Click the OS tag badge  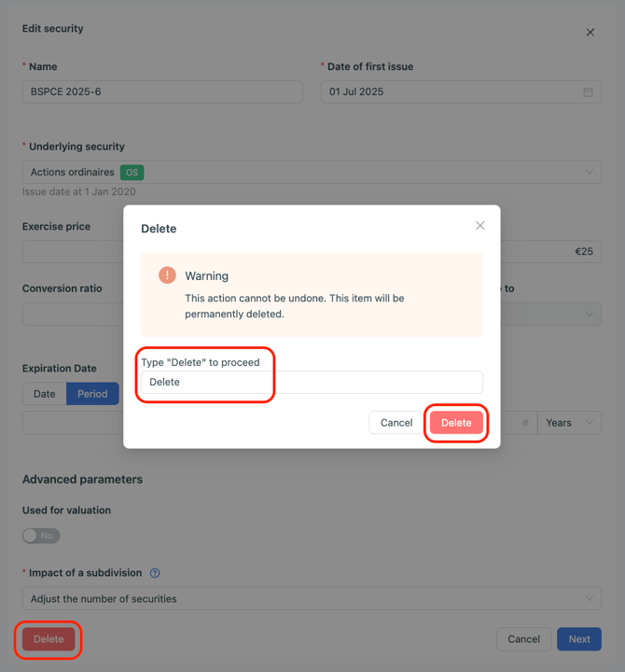point(132,173)
